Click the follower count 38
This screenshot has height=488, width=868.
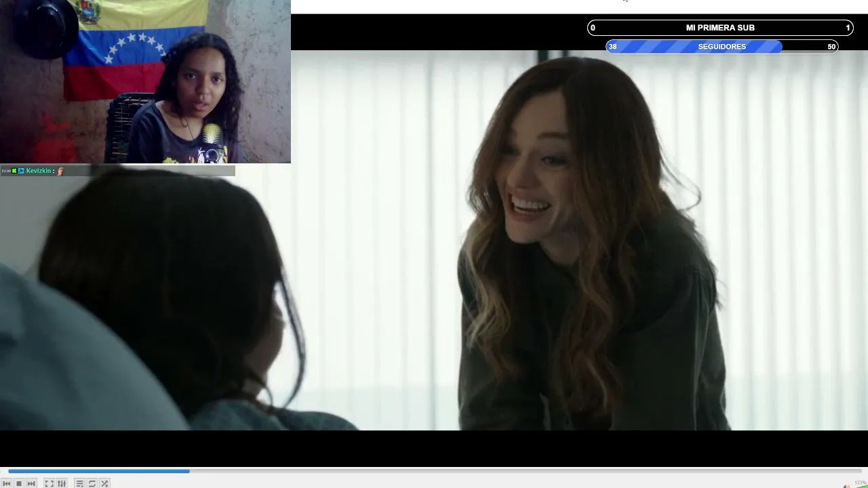coord(612,47)
